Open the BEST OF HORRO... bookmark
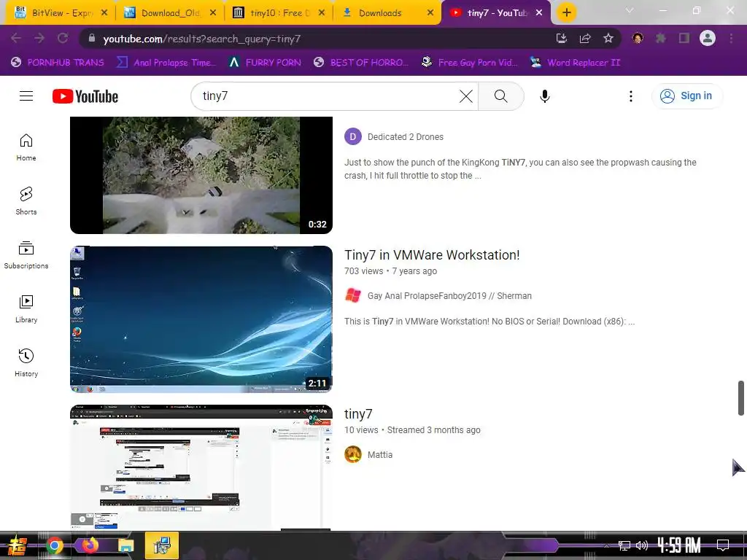747x560 pixels. (361, 63)
